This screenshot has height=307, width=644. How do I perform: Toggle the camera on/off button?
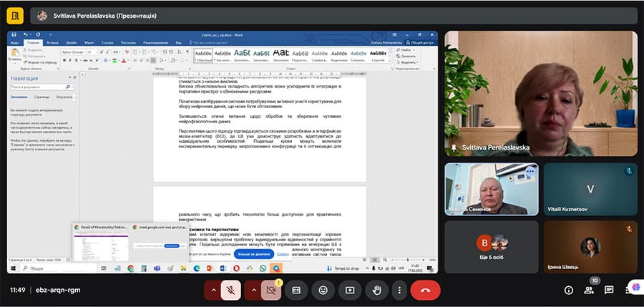click(x=270, y=290)
